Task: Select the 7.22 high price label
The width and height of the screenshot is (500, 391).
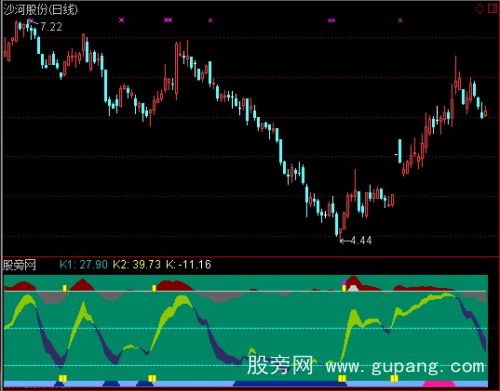Action: [51, 27]
